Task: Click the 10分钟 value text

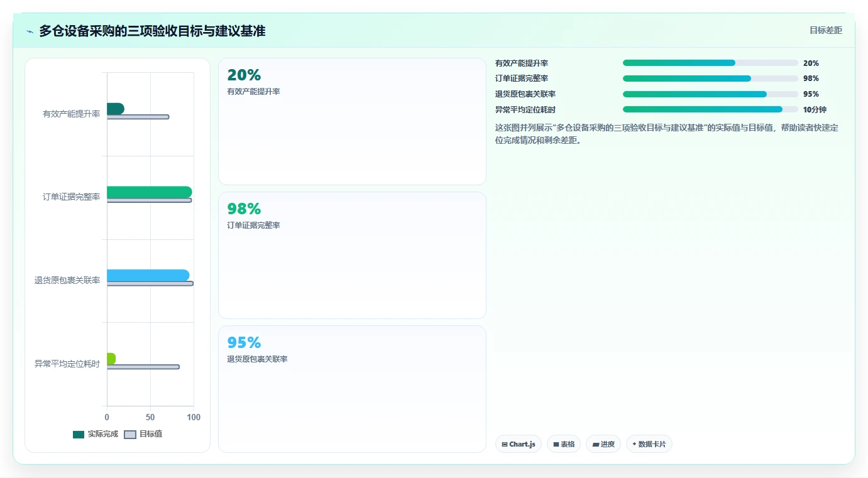Action: (815, 109)
